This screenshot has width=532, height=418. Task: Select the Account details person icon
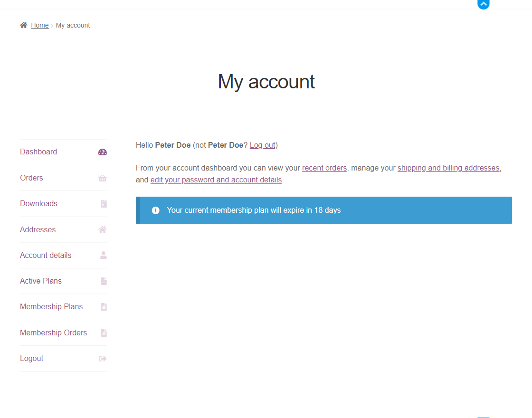tap(103, 255)
